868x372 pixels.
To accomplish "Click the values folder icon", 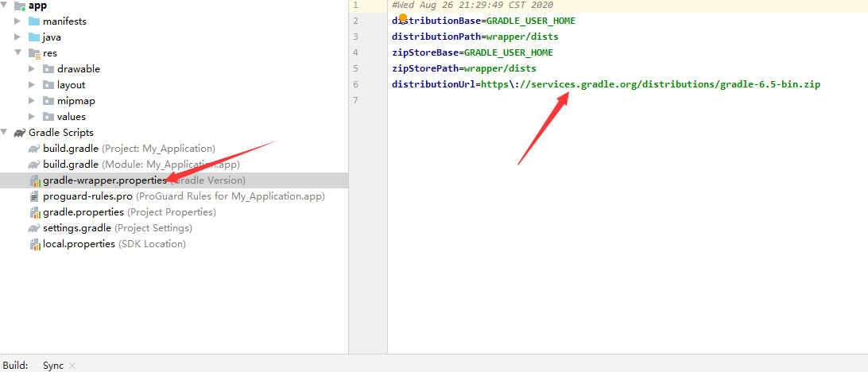I will 48,117.
